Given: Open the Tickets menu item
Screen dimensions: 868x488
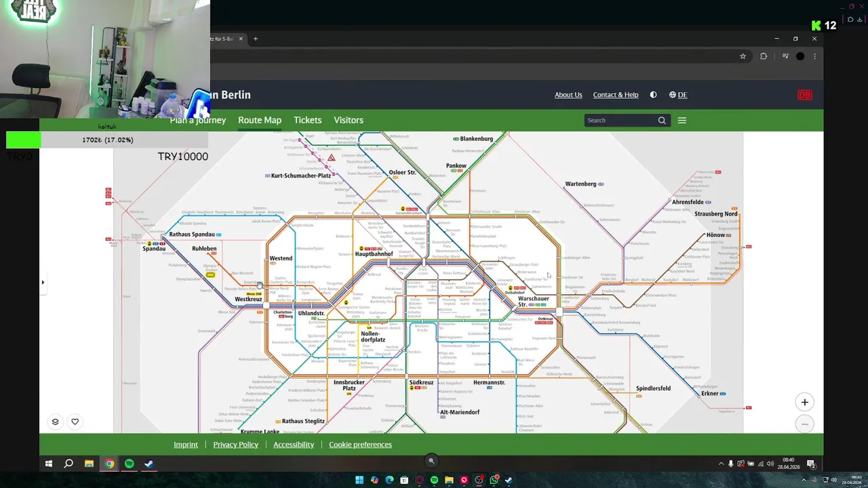Looking at the screenshot, I should (308, 120).
